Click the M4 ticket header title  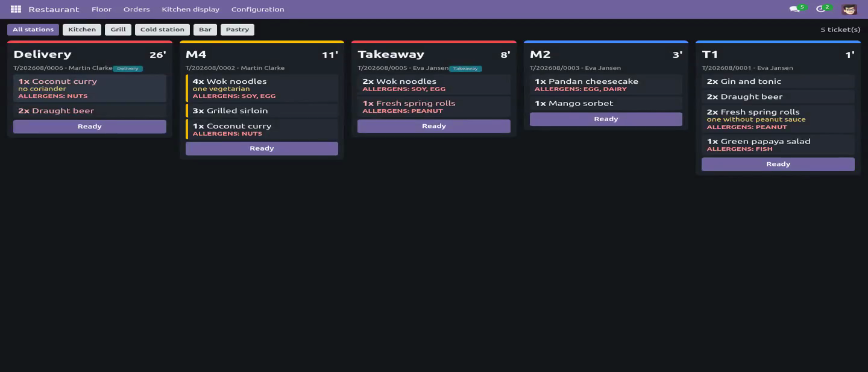196,55
